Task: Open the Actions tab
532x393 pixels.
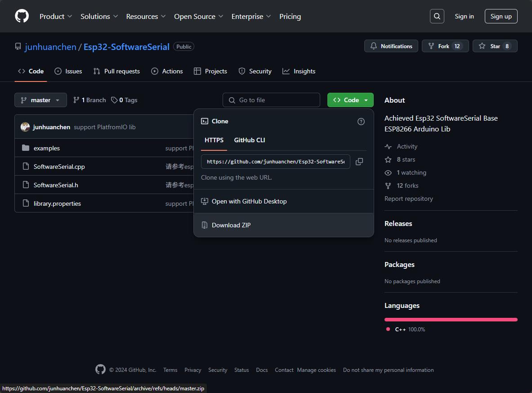Action: pyautogui.click(x=167, y=71)
